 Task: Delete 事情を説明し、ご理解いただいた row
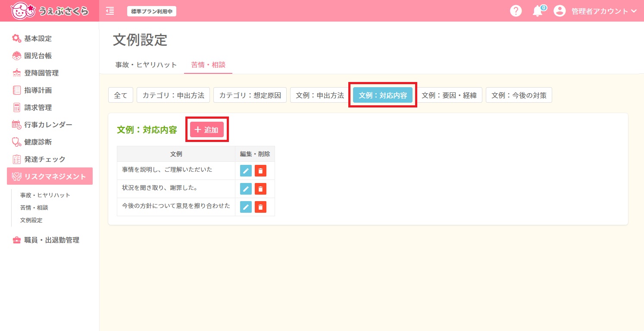click(x=260, y=171)
